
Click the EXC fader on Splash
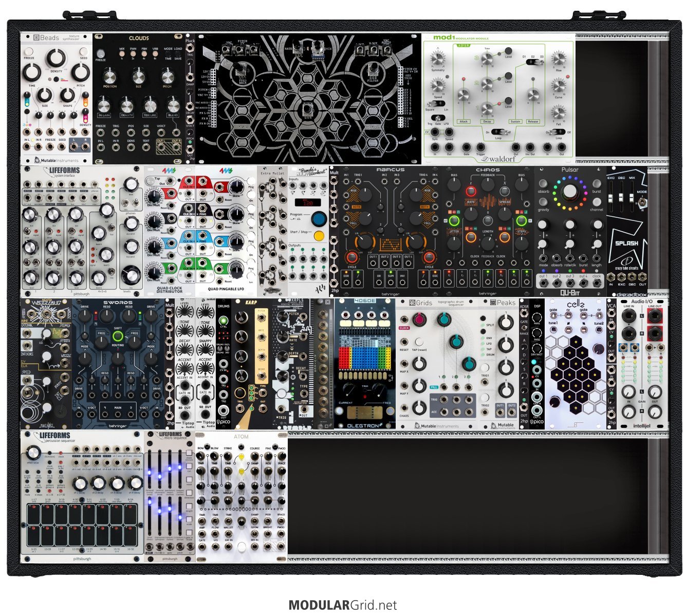(611, 198)
